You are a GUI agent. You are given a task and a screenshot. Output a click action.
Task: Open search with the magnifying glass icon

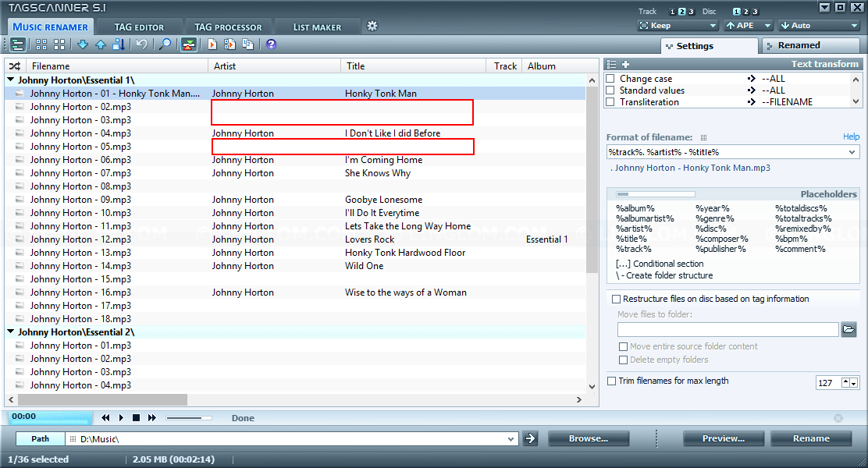[165, 44]
